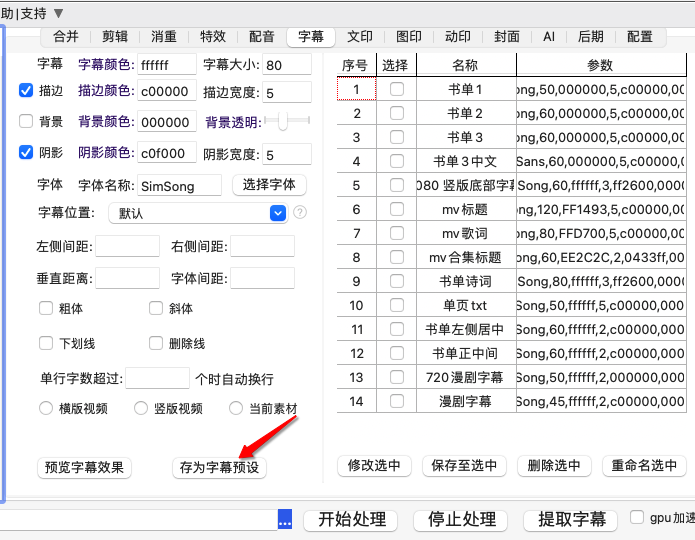The width and height of the screenshot is (695, 540).
Task: Expand the 助|支持 menu triangle
Action: [58, 14]
